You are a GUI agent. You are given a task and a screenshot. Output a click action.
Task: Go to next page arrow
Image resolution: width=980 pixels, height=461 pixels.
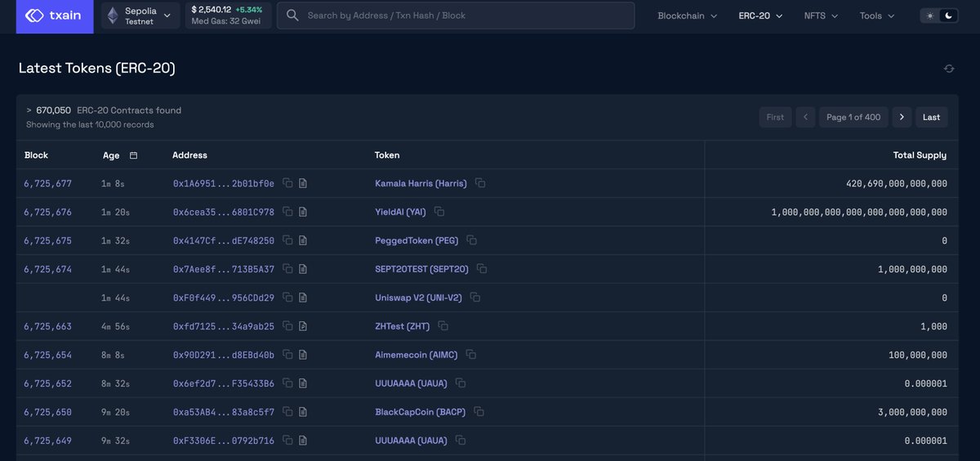click(902, 117)
